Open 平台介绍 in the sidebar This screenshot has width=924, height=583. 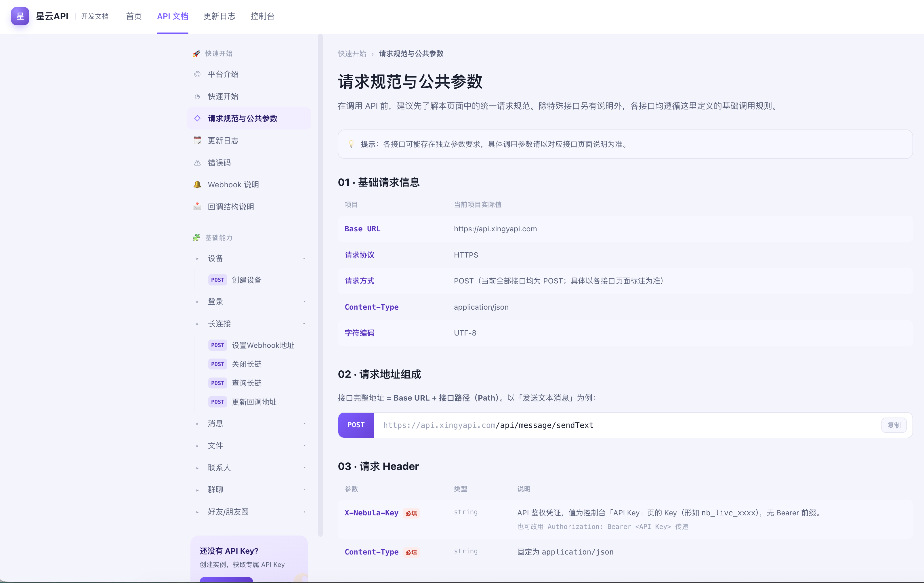249,74
